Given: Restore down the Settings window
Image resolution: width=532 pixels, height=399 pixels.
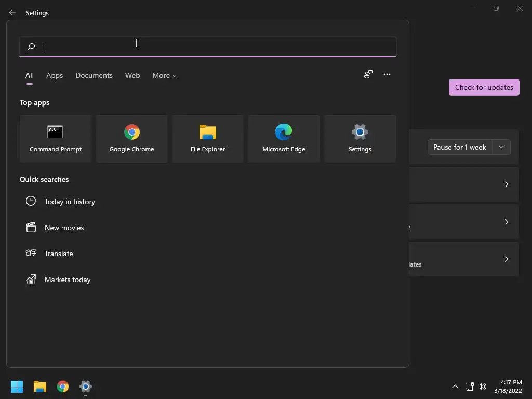Looking at the screenshot, I should tap(496, 8).
